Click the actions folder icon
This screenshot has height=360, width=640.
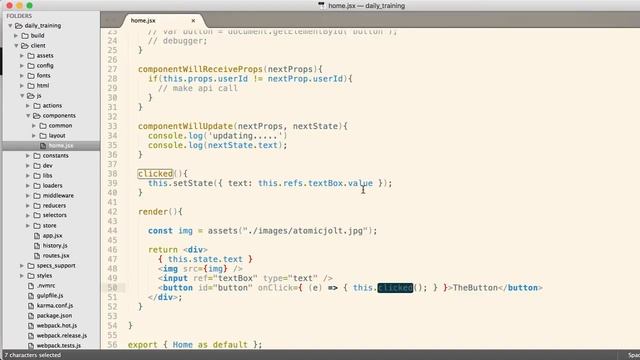[37, 106]
